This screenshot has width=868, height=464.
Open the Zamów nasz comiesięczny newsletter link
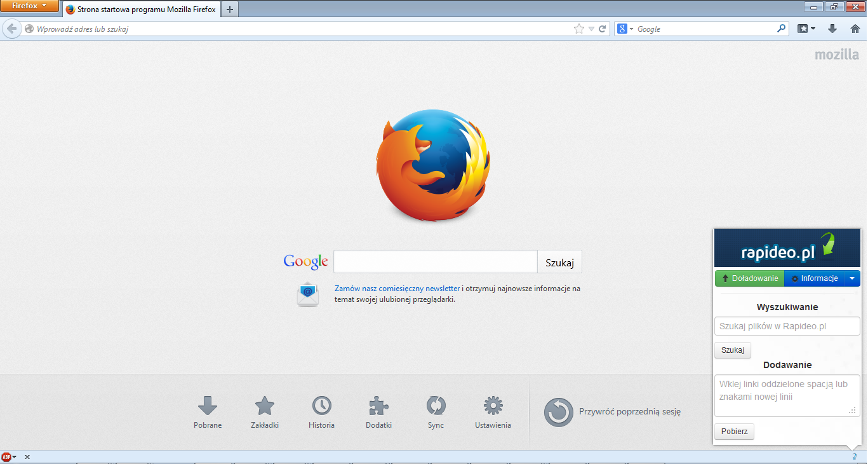coord(397,289)
